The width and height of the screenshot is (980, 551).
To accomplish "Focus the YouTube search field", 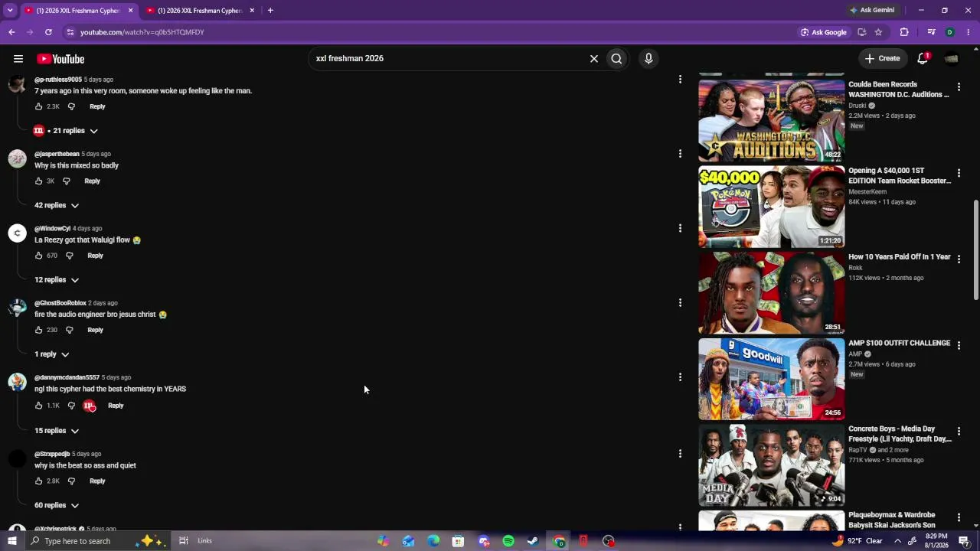I will pos(448,58).
